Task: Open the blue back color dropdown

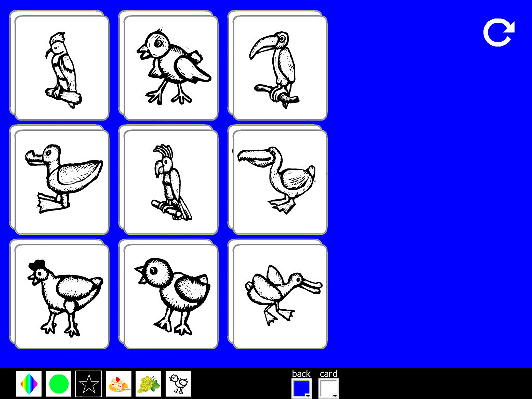Action: click(x=302, y=388)
